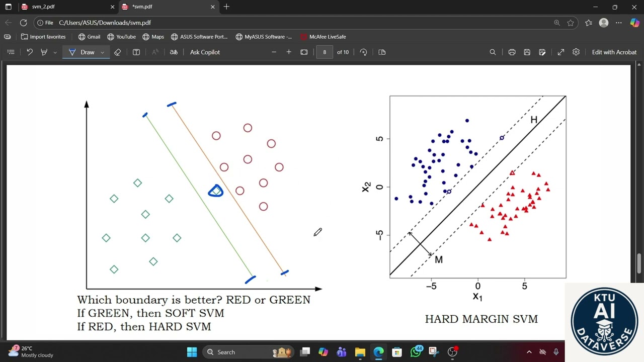Open the YouTube bookmark
The height and width of the screenshot is (362, 644).
click(121, 37)
